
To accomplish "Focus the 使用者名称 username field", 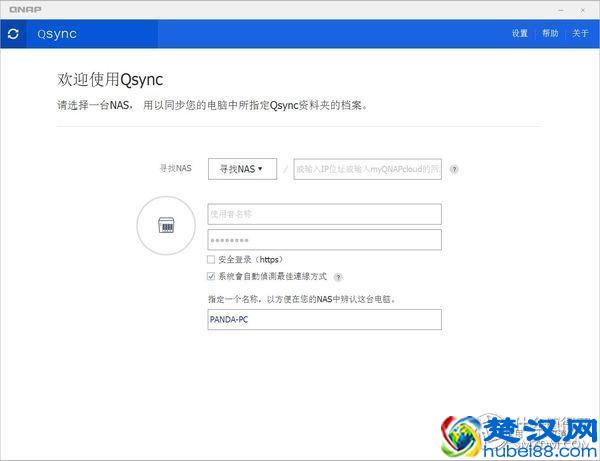I will (x=324, y=214).
